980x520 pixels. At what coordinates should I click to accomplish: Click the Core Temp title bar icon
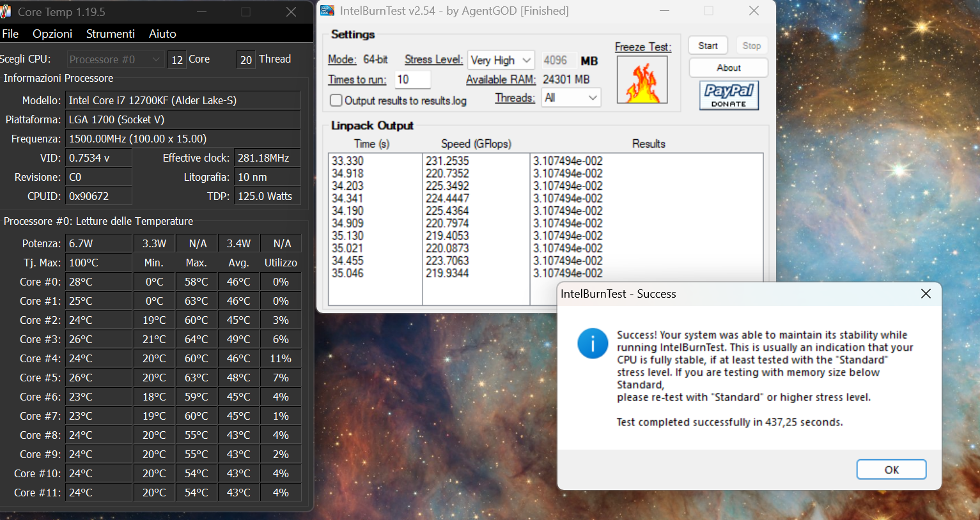click(x=5, y=11)
